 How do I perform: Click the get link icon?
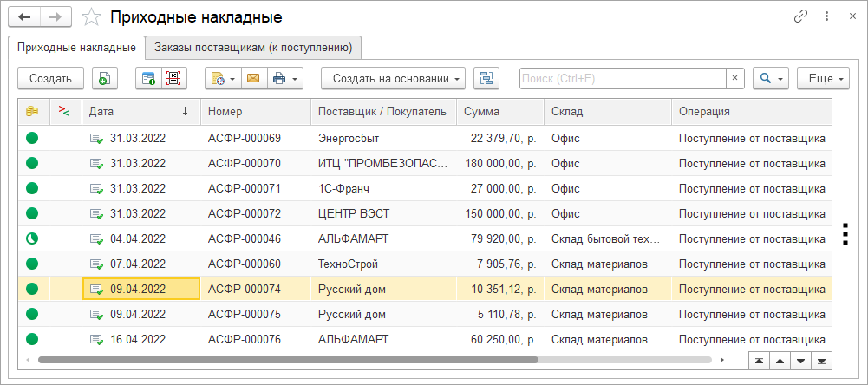800,16
